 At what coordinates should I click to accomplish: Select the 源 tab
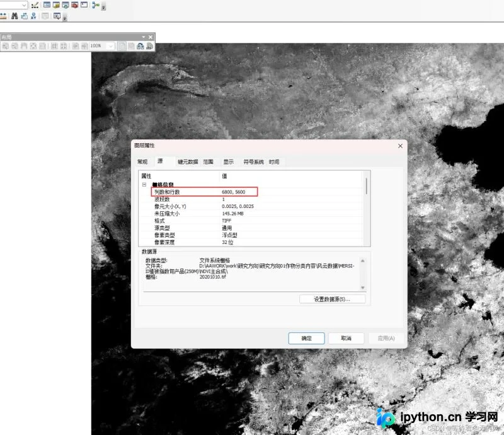[160, 161]
